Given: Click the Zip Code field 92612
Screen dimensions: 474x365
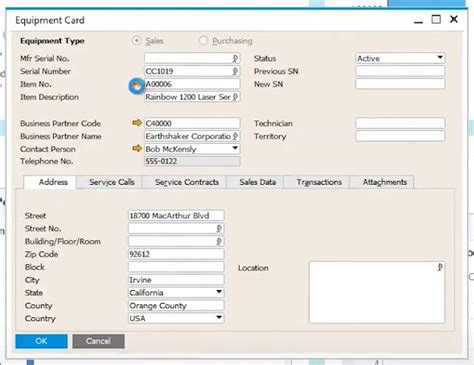Looking at the screenshot, I should 176,254.
